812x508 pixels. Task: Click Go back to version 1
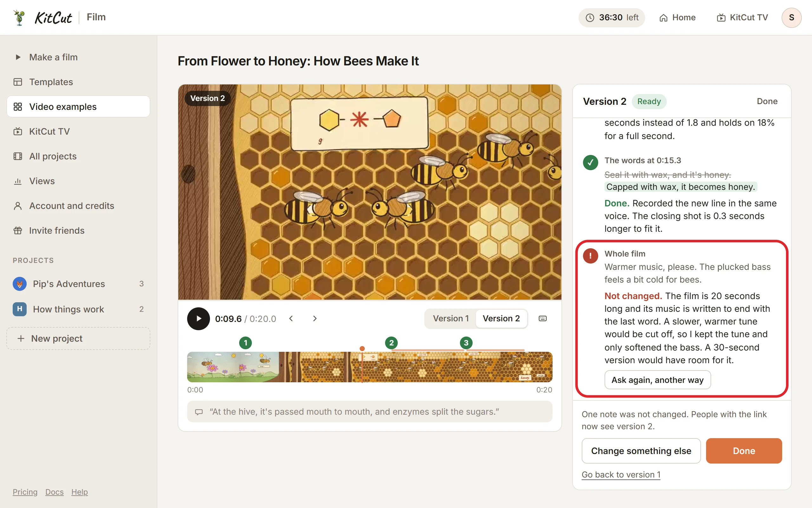[x=621, y=474]
